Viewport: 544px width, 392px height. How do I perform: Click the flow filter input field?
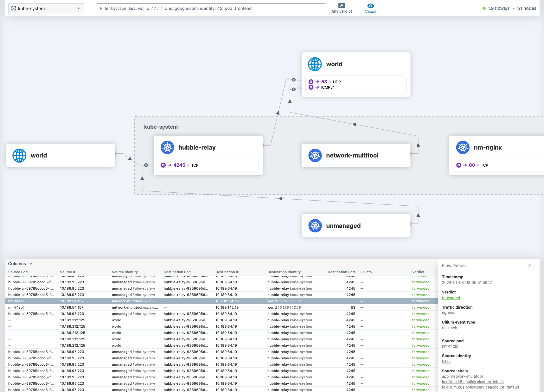coord(211,9)
